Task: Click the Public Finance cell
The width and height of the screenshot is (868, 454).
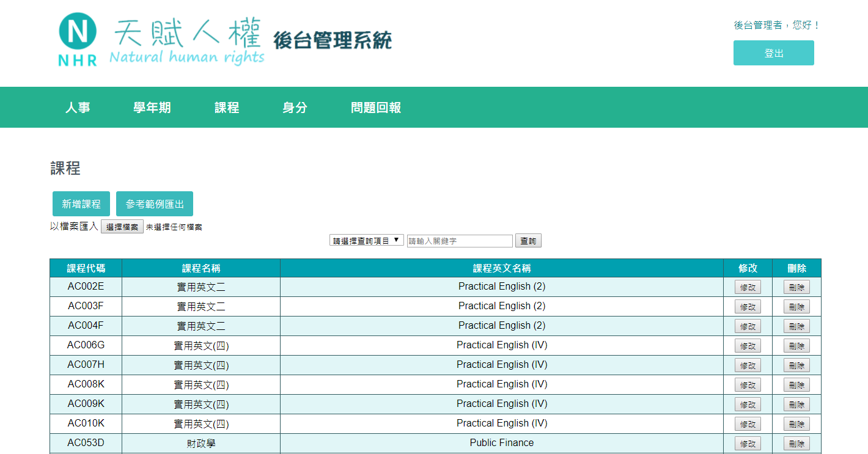Action: pyautogui.click(x=502, y=443)
